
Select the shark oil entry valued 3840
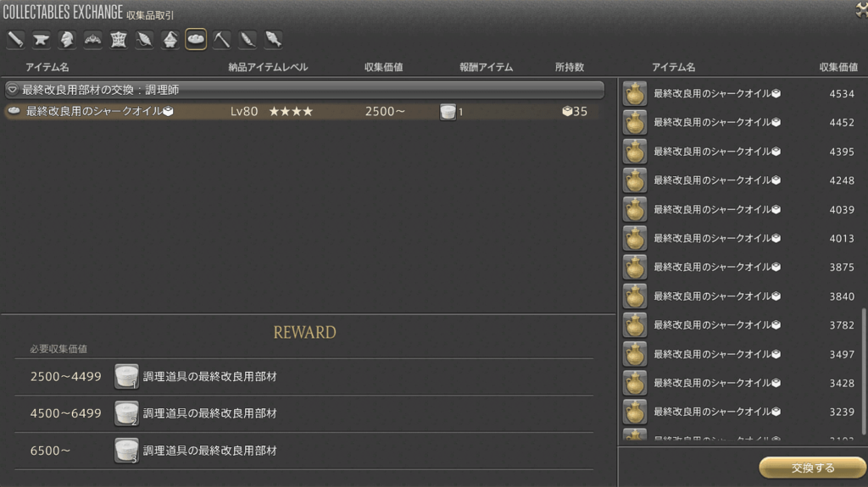point(739,296)
